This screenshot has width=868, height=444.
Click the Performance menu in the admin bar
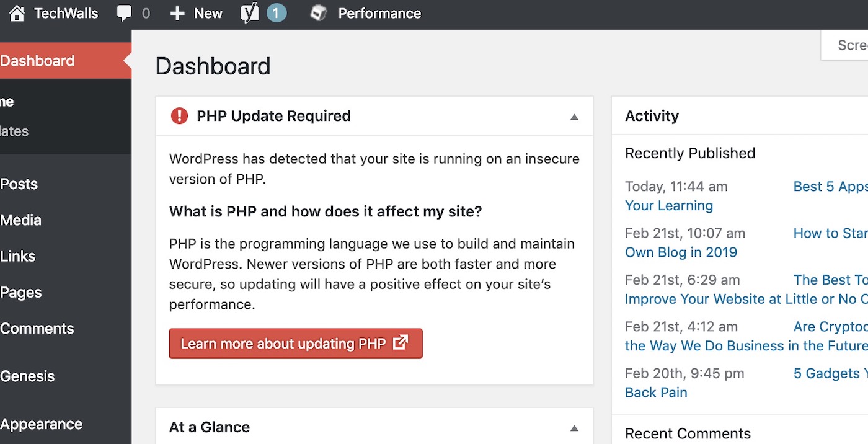click(379, 13)
